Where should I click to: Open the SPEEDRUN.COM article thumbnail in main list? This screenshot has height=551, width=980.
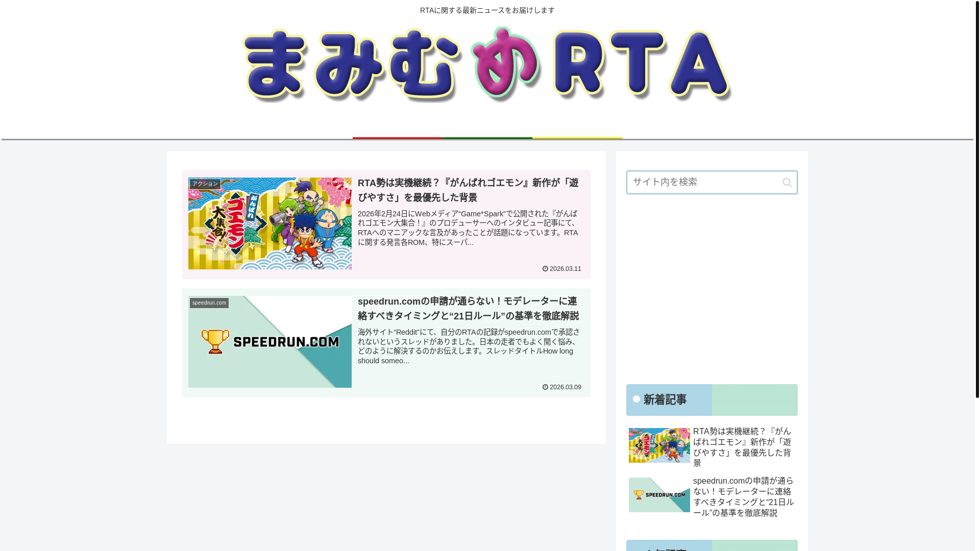pyautogui.click(x=269, y=342)
